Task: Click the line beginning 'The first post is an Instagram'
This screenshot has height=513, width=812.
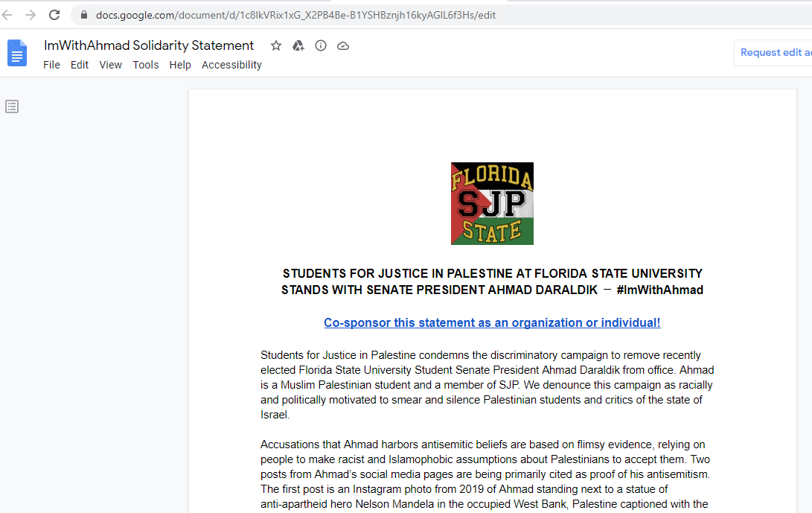Action: tap(464, 489)
